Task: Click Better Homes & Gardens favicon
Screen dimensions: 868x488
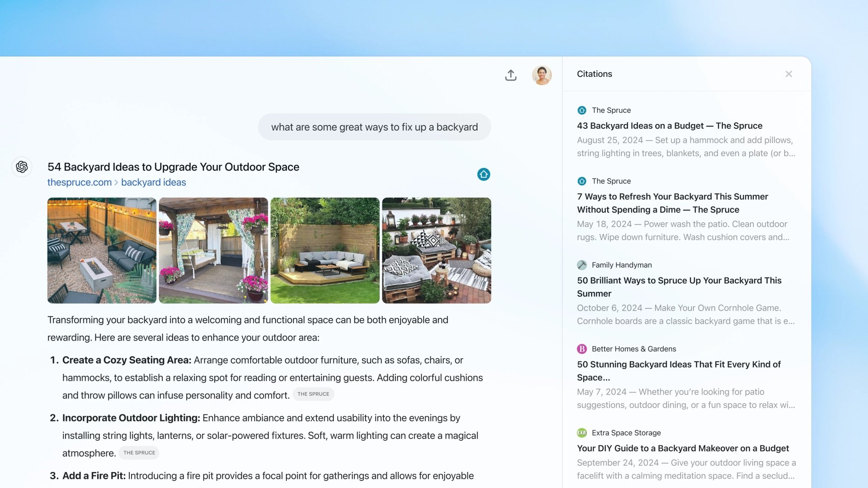Action: (582, 349)
